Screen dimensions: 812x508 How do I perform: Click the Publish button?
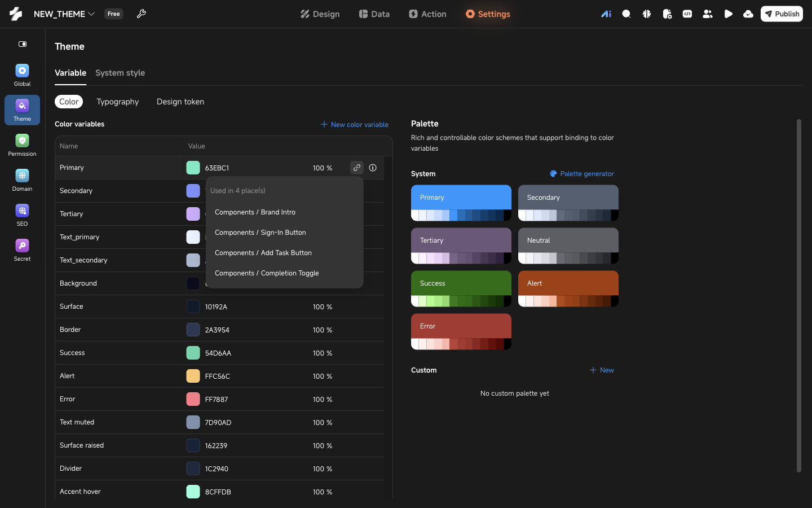click(x=782, y=14)
